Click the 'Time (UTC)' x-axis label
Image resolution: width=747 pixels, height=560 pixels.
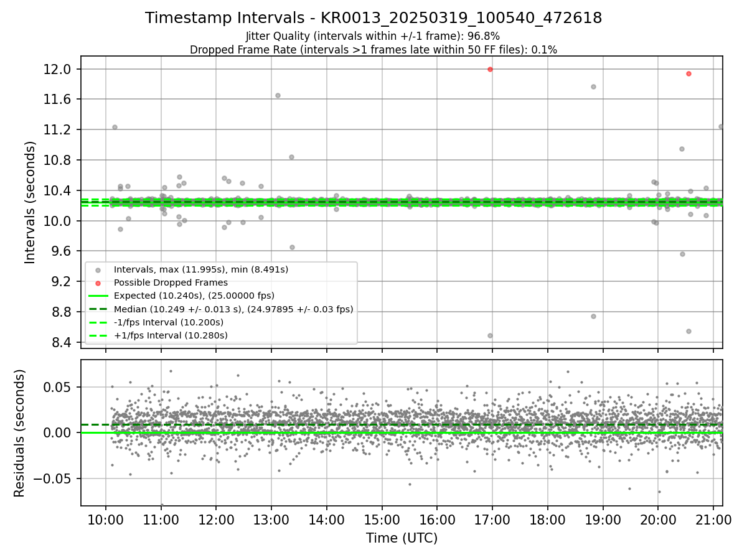tap(402, 538)
